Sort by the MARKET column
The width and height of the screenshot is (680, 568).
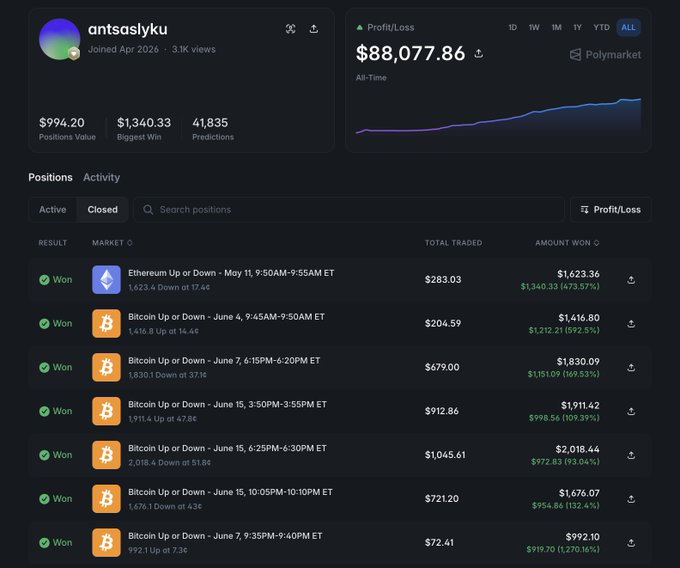pyautogui.click(x=112, y=243)
